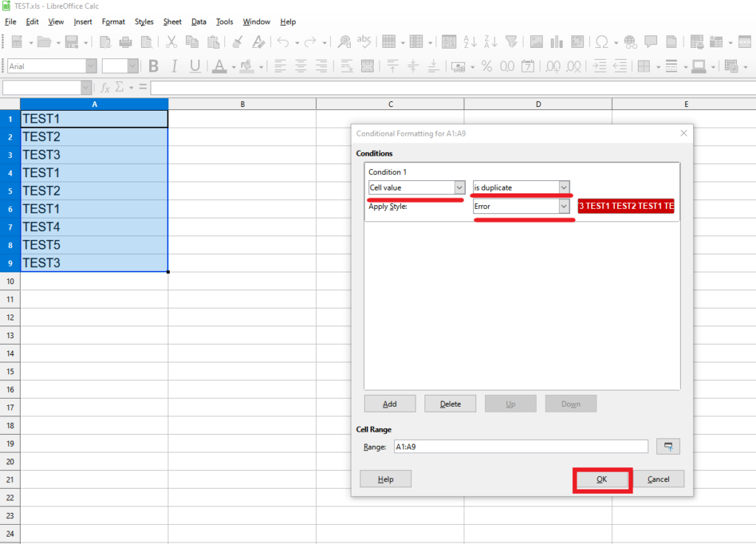Open the Data menu
The height and width of the screenshot is (544, 756).
click(x=199, y=21)
